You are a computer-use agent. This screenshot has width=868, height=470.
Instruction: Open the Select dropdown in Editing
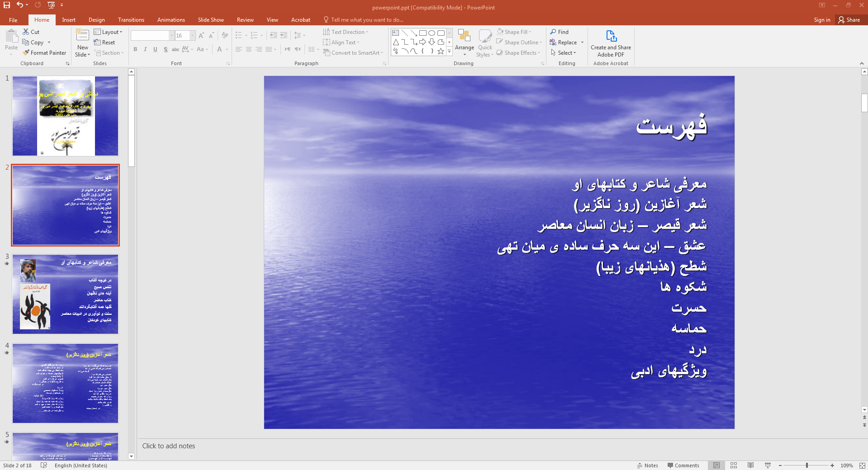(563, 53)
